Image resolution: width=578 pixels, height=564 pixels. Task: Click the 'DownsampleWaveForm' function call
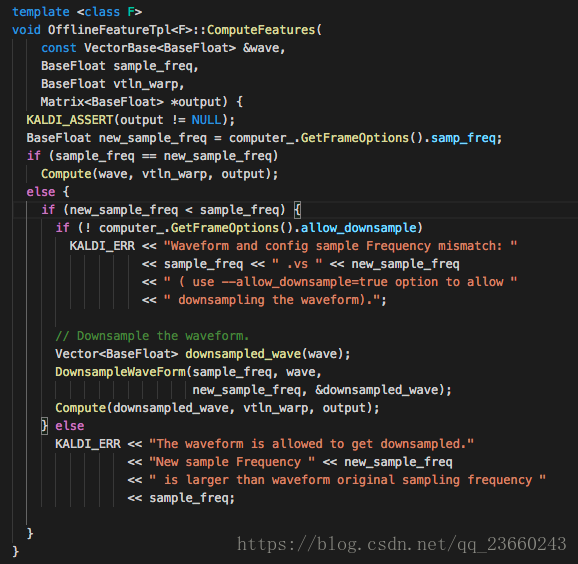(x=121, y=372)
